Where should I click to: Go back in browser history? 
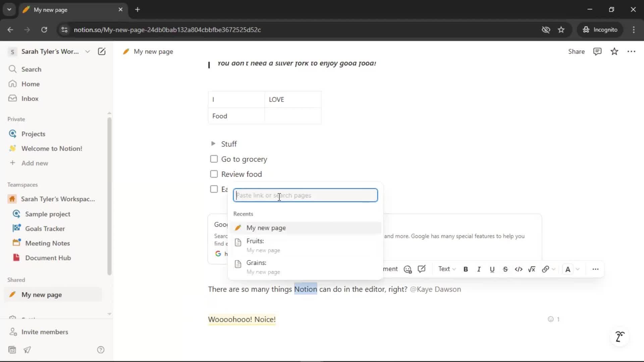pyautogui.click(x=10, y=29)
